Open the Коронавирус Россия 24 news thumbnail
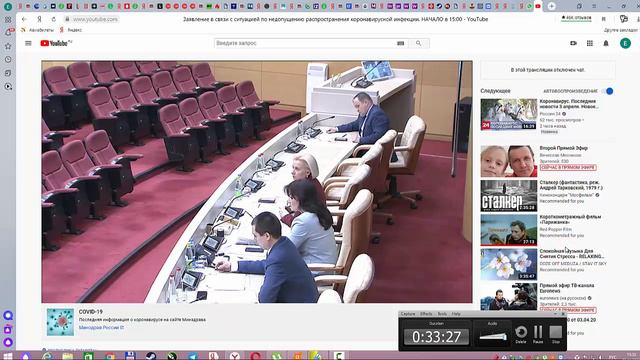640x360 pixels. (509, 114)
